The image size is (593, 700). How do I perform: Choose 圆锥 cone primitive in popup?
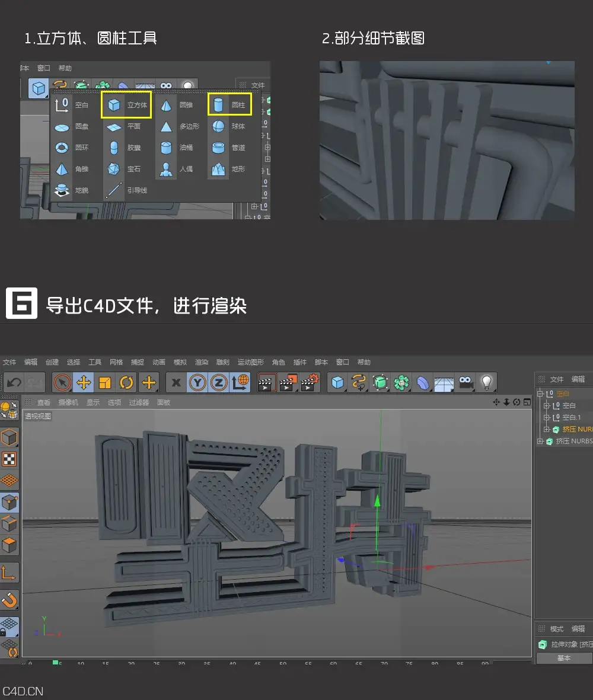pos(177,105)
